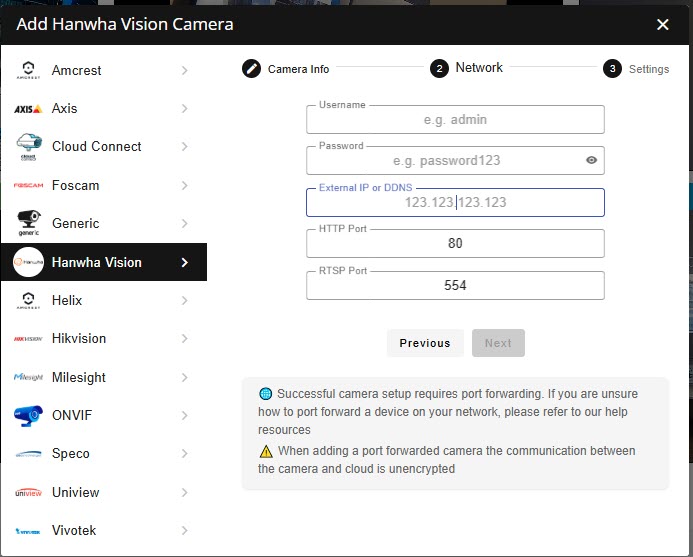Screen dimensions: 693x557
Task: Click the Generic camera icon
Action: [28, 223]
